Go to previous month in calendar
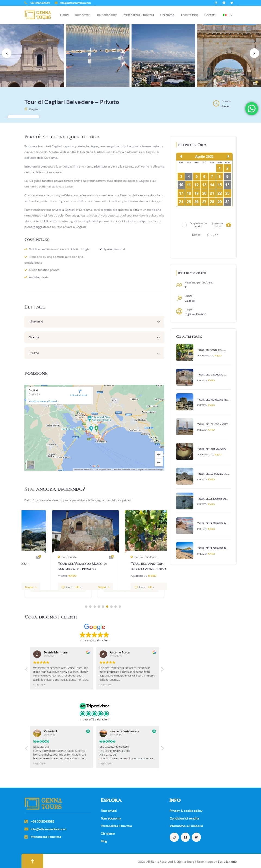This screenshot has width=261, height=868. pos(181,156)
